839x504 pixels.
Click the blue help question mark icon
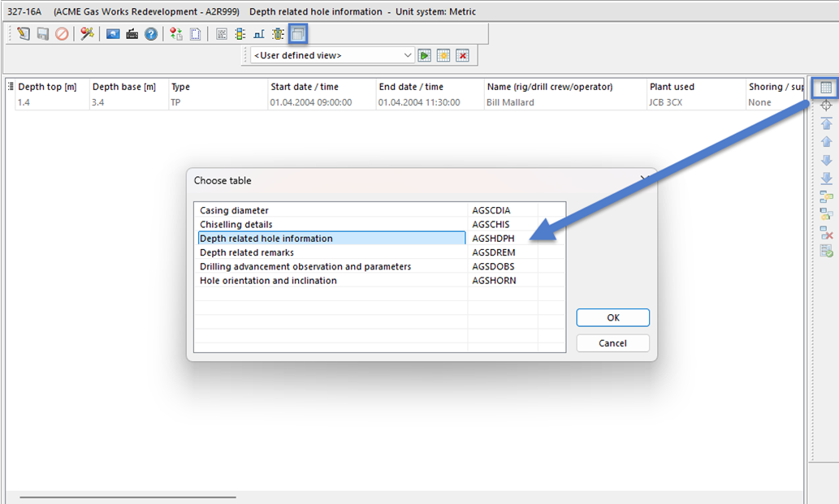[x=151, y=34]
